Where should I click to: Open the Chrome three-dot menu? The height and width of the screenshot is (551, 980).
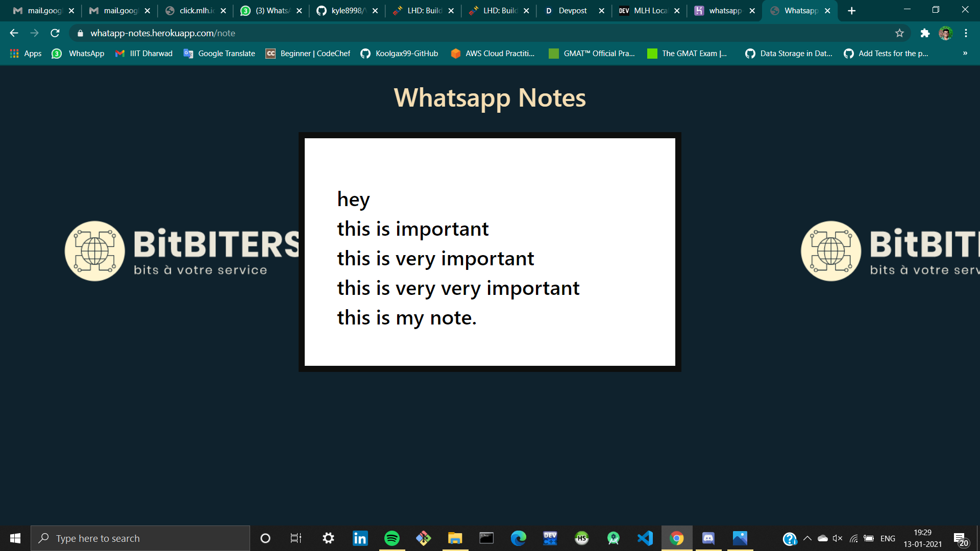coord(966,33)
